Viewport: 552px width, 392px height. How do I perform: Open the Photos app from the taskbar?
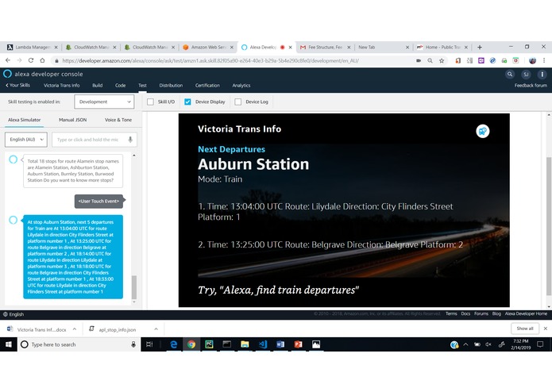tap(316, 344)
